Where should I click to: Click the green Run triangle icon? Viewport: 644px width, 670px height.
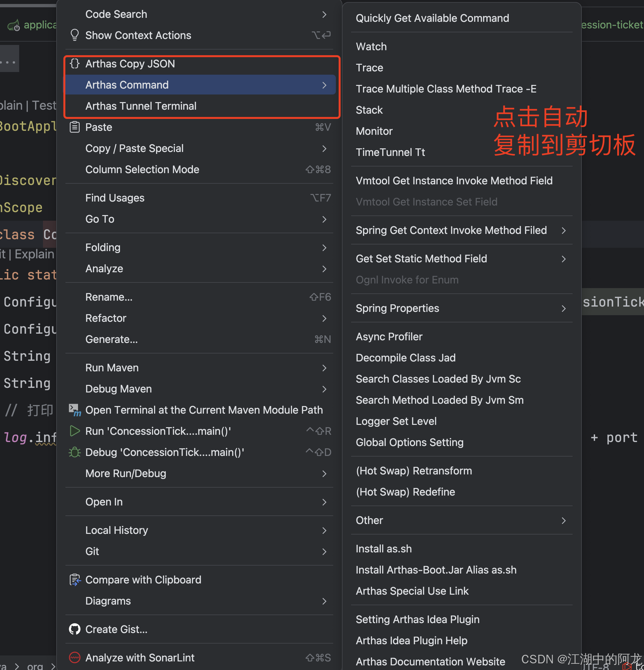pyautogui.click(x=75, y=431)
